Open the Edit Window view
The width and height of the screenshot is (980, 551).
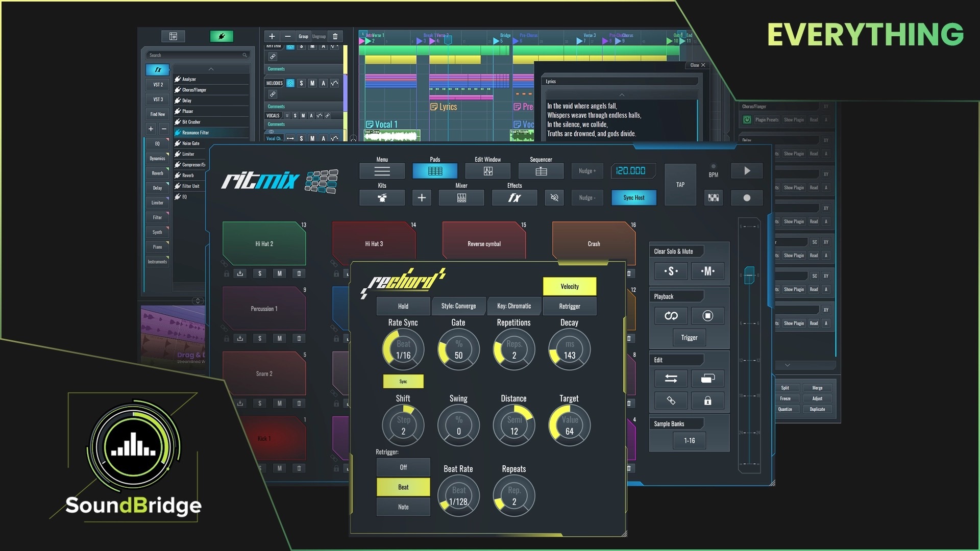(x=487, y=171)
